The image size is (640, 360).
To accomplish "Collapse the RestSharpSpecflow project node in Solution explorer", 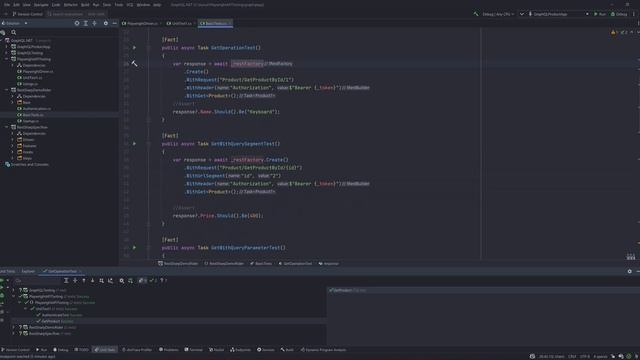I will pyautogui.click(x=7, y=127).
